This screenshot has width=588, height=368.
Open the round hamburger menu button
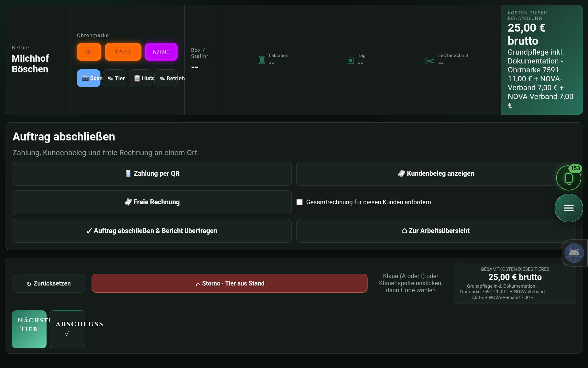(569, 208)
